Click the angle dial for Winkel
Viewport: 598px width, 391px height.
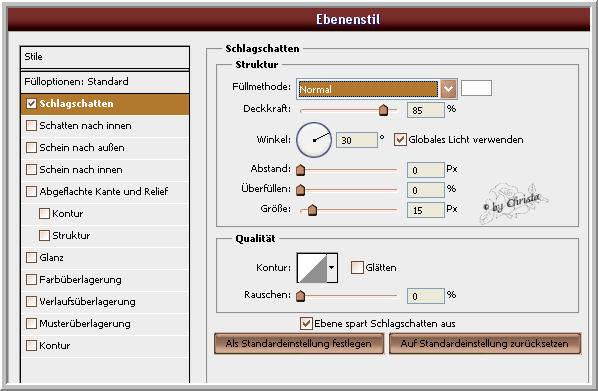click(x=314, y=140)
